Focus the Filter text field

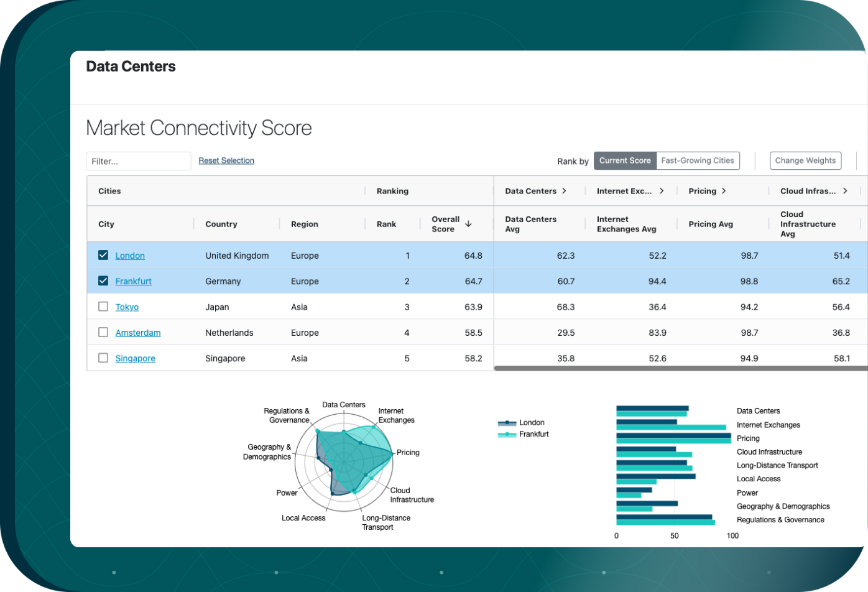tap(138, 161)
